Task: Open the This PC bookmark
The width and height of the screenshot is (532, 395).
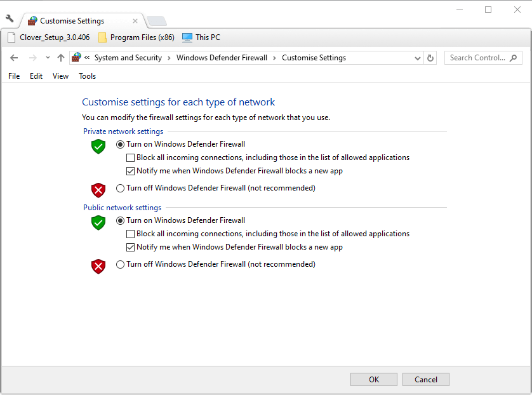Action: 201,37
